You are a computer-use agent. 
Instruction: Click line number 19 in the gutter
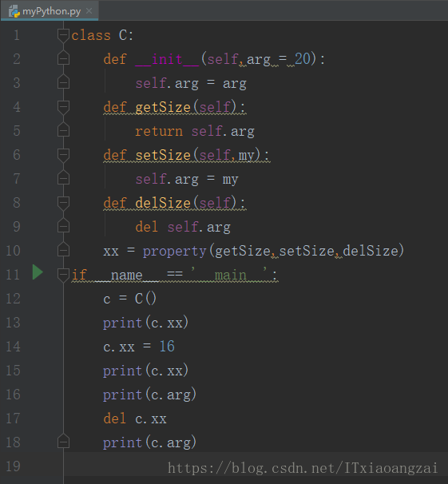13,466
